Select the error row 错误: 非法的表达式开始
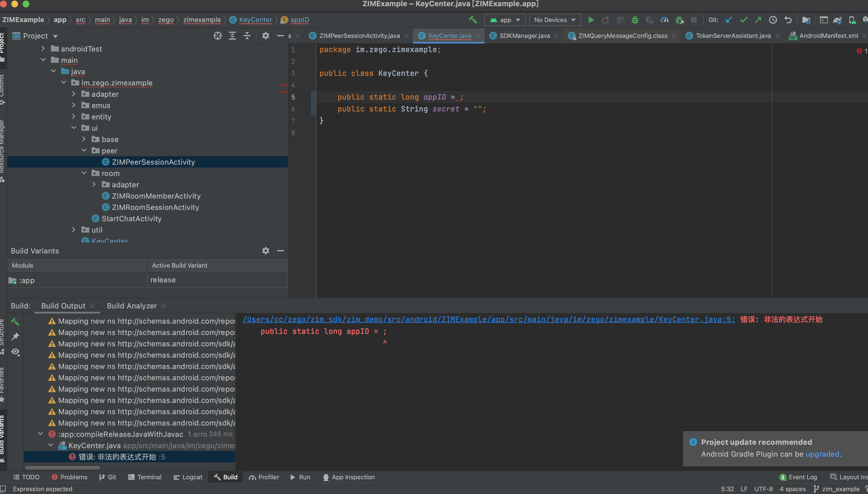Viewport: 868px width, 494px height. point(129,457)
